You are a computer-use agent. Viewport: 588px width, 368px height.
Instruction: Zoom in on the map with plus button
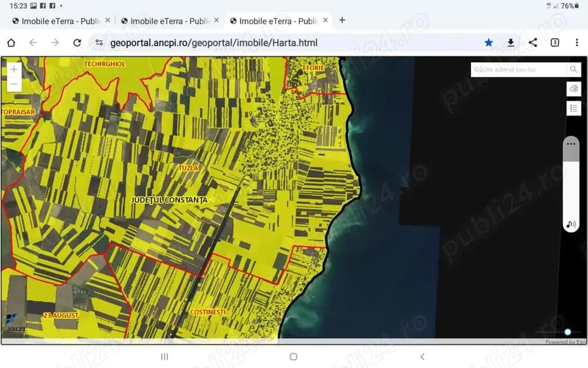coord(14,69)
